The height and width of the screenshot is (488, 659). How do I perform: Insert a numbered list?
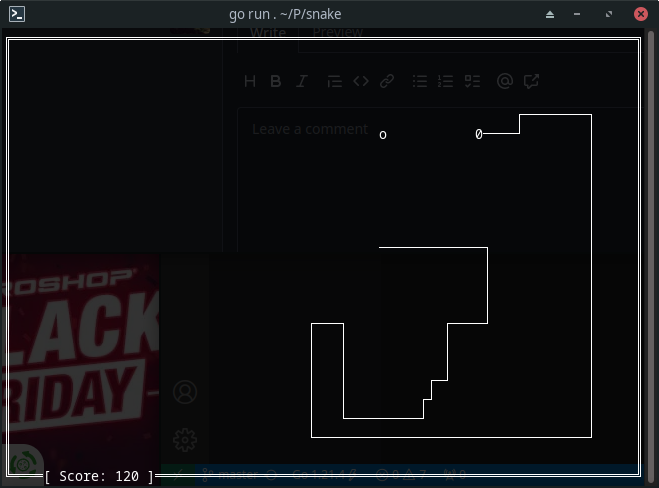[446, 82]
